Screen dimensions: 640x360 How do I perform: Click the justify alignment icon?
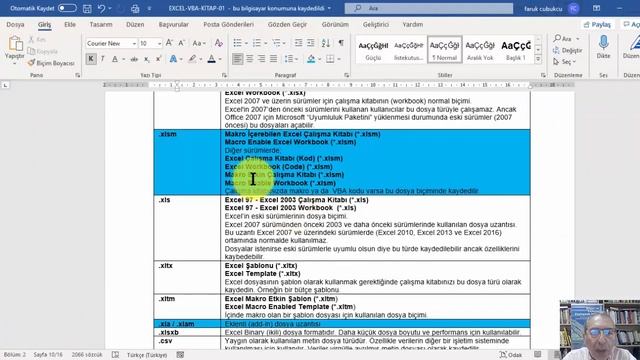click(273, 59)
